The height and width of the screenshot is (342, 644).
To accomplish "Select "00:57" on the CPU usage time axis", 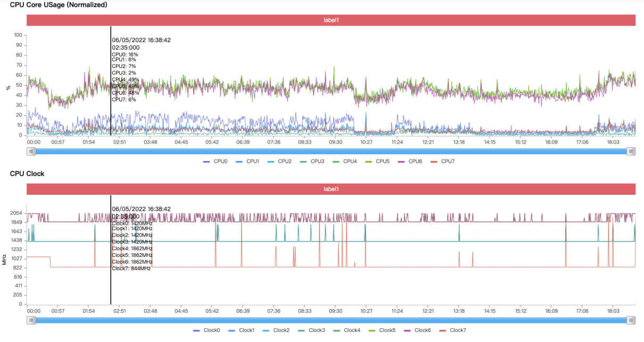I will point(57,142).
